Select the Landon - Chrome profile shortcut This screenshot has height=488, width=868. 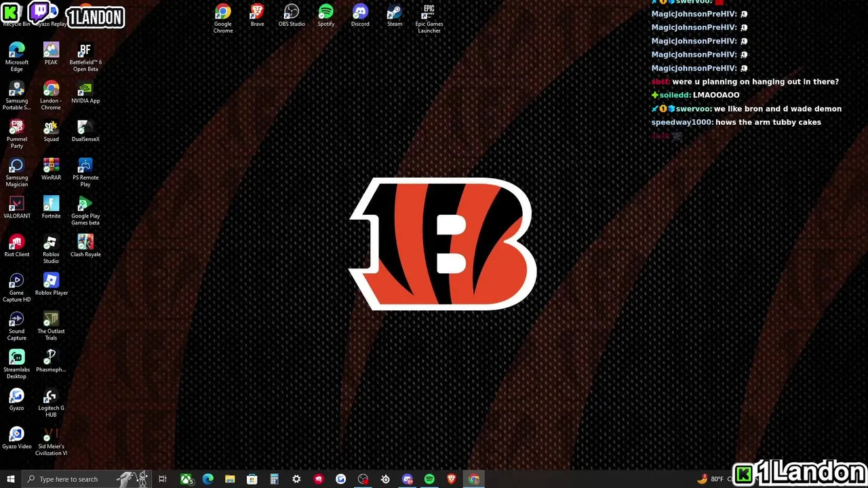click(x=51, y=96)
